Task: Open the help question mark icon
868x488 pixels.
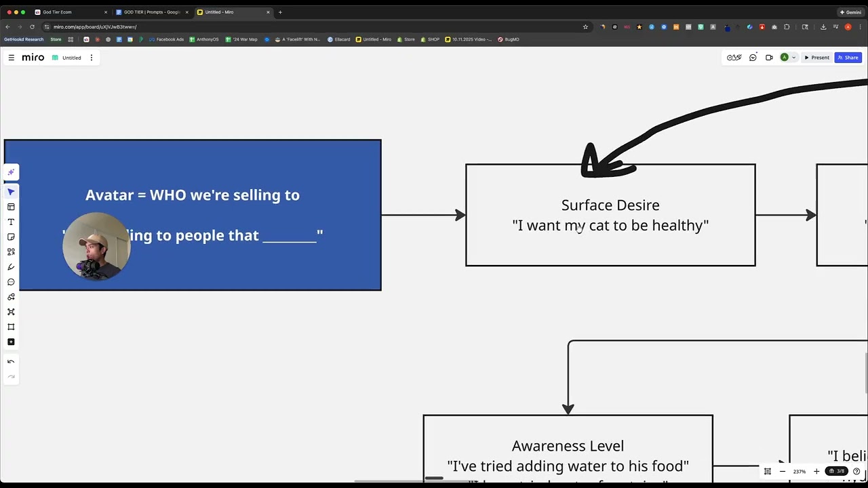Action: tap(856, 471)
